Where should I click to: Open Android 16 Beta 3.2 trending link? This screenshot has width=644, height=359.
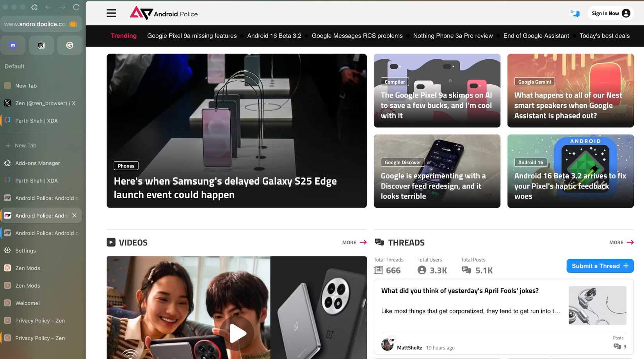pos(274,36)
